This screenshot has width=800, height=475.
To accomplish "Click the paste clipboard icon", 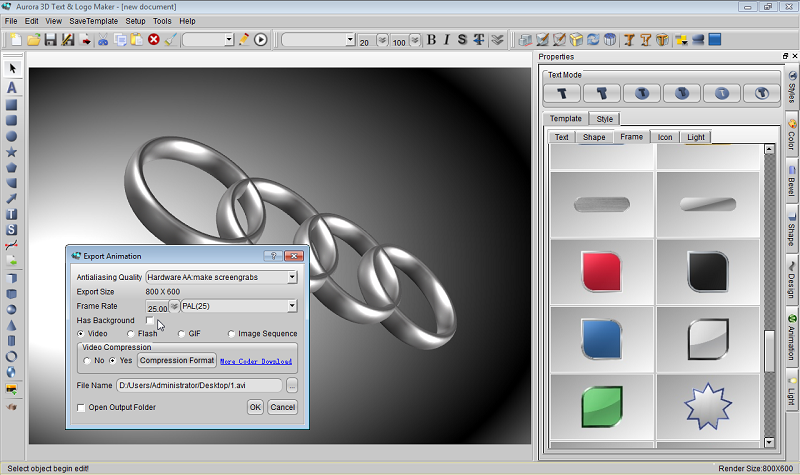I will [x=137, y=39].
